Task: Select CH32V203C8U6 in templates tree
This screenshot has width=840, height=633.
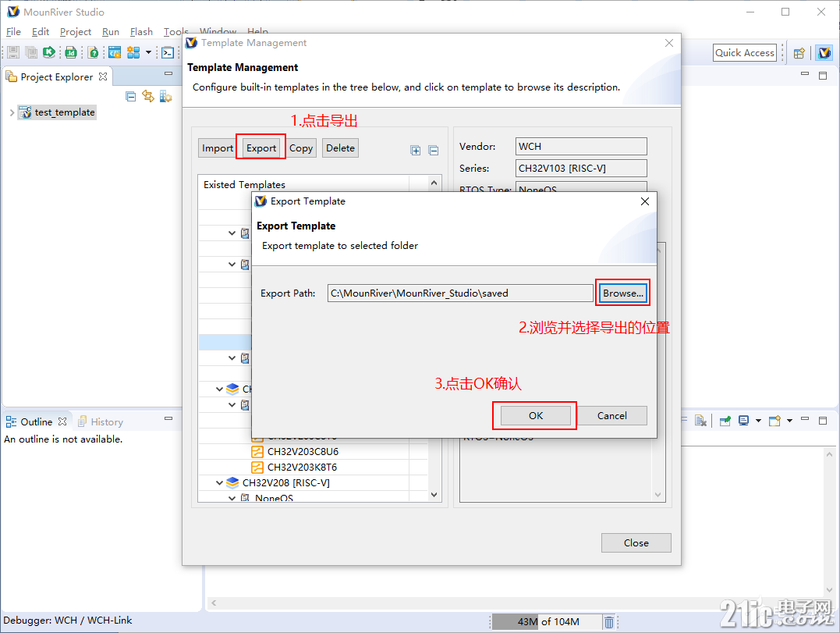Action: 303,452
